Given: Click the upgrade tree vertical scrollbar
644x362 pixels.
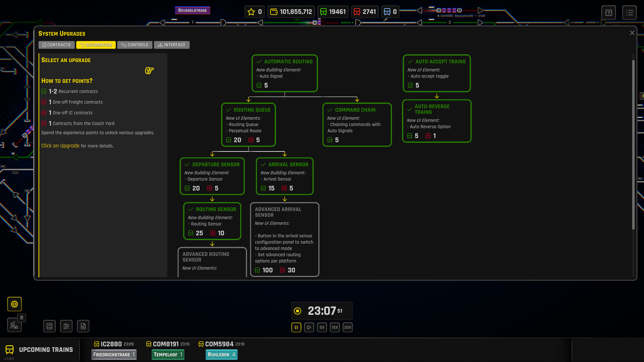Looking at the screenshot, I should pos(633,144).
